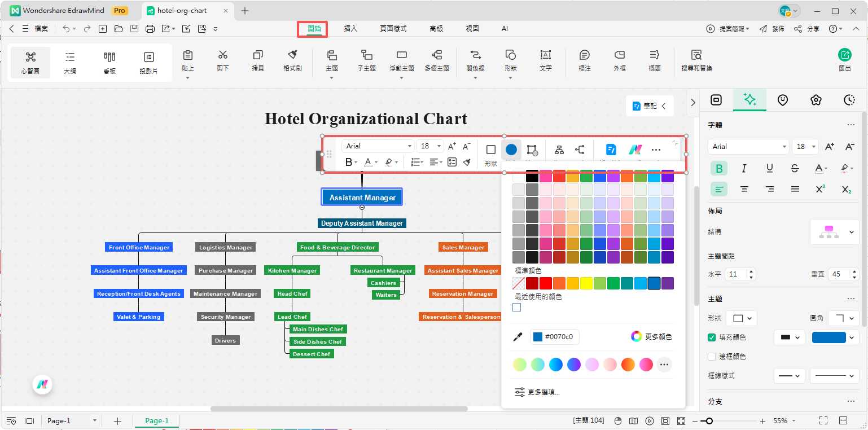Open the Insert (插入) menu tab
Screen dimensions: 868x430
(350, 29)
